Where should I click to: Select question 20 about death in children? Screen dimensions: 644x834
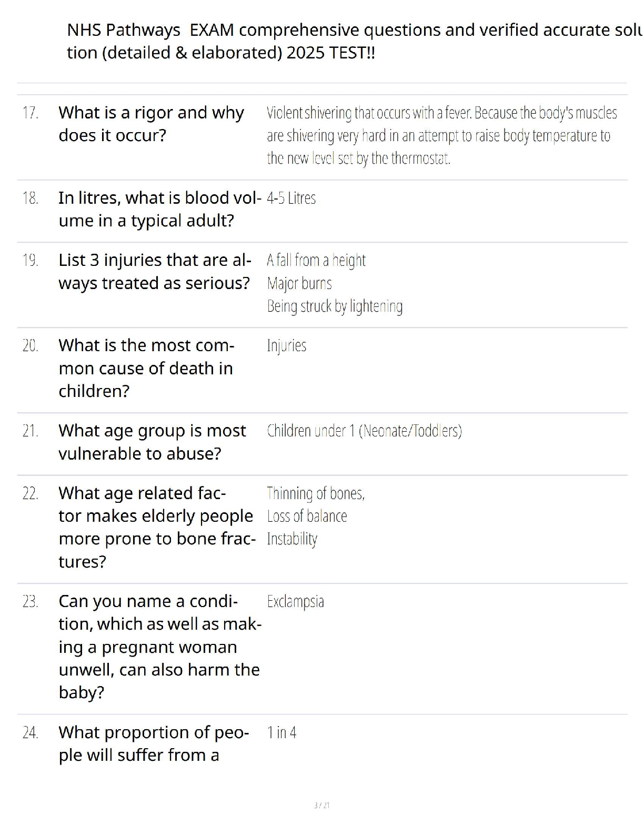pyautogui.click(x=146, y=368)
